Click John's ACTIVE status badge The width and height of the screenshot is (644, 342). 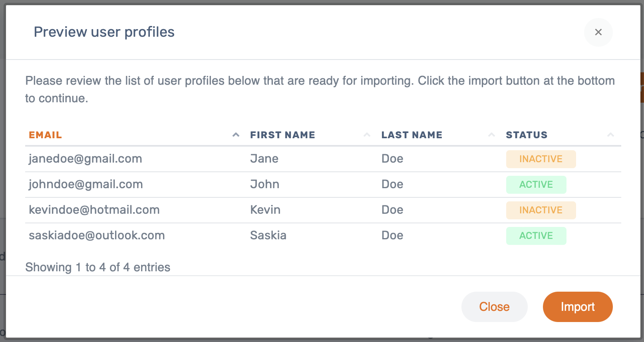(536, 185)
